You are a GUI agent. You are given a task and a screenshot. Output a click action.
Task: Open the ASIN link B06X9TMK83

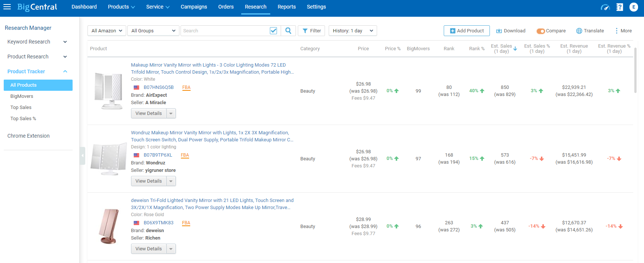[159, 223]
